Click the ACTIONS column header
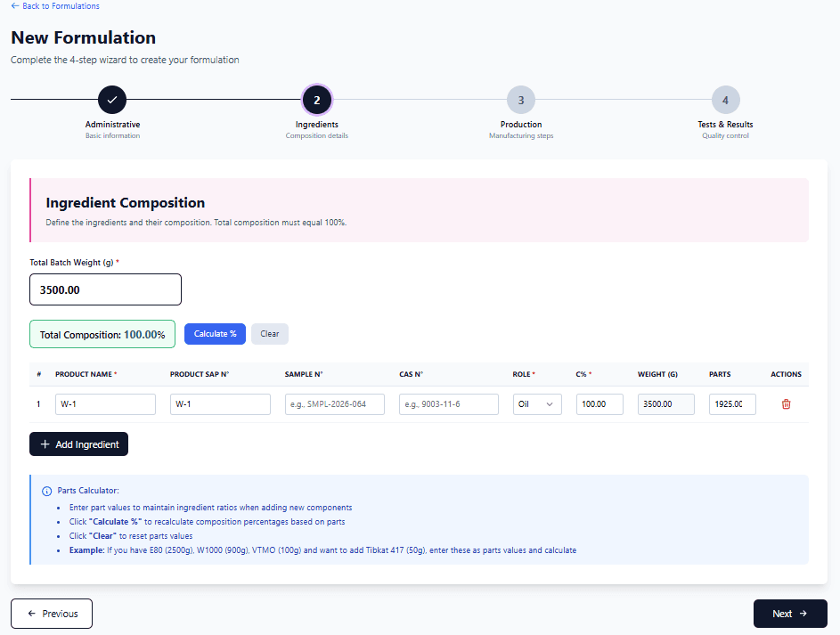This screenshot has width=840, height=635. [x=786, y=374]
